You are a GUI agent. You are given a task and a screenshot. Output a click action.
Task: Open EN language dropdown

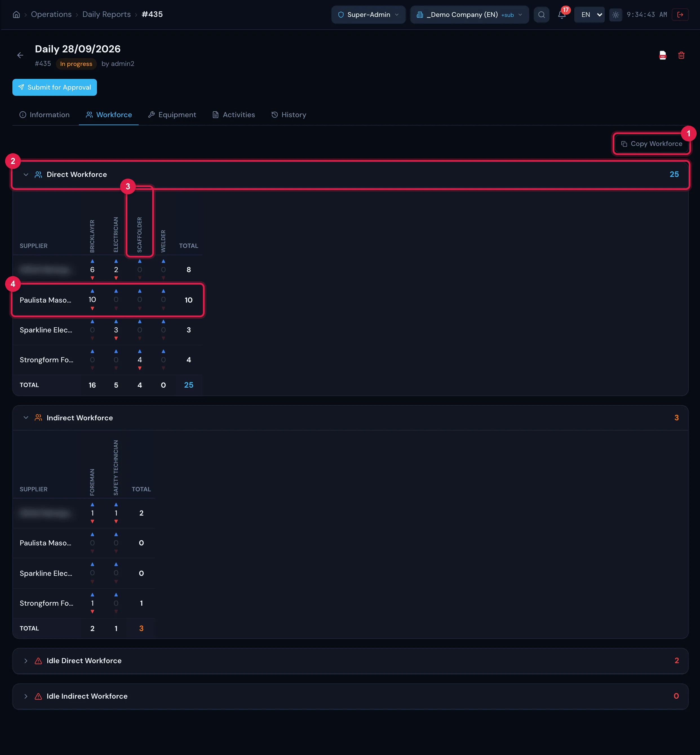tap(590, 15)
